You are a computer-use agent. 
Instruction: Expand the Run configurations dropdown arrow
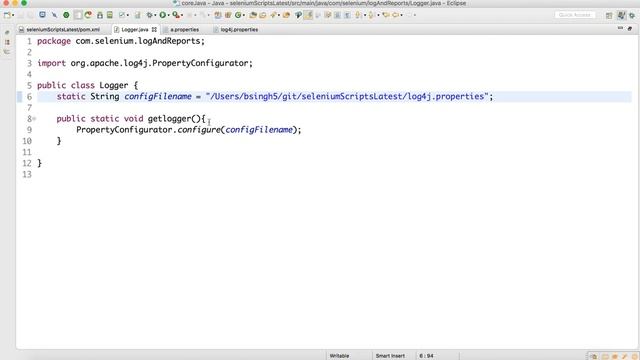(x=169, y=15)
